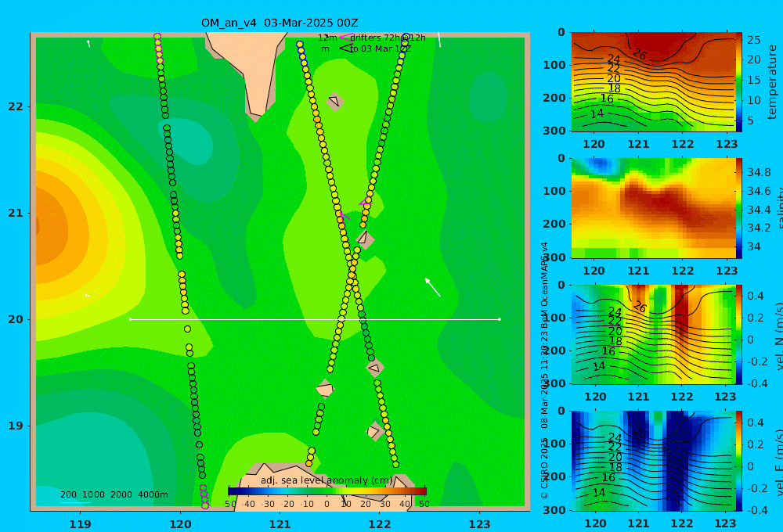Click the island marker near 19.5°N, 122°E
The height and width of the screenshot is (532, 783).
[x=374, y=368]
